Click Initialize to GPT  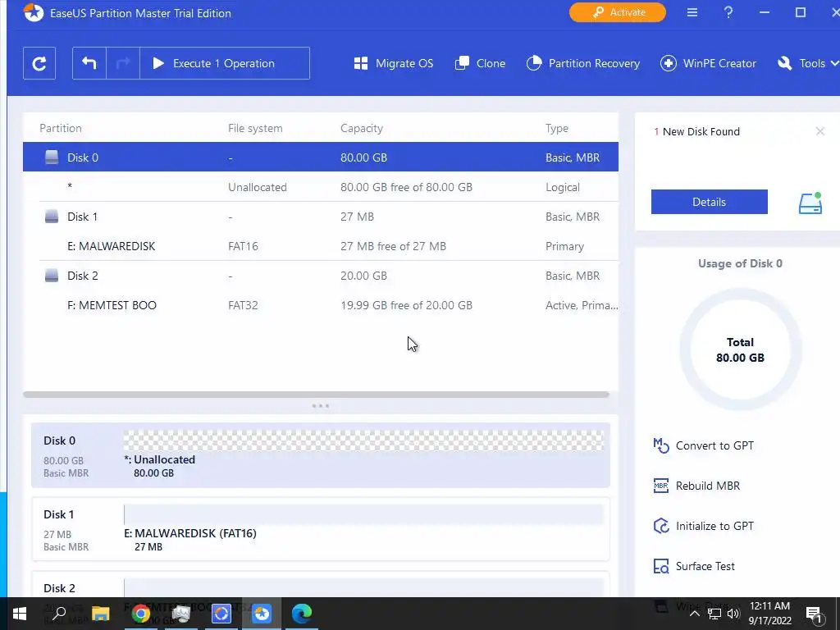pyautogui.click(x=714, y=526)
